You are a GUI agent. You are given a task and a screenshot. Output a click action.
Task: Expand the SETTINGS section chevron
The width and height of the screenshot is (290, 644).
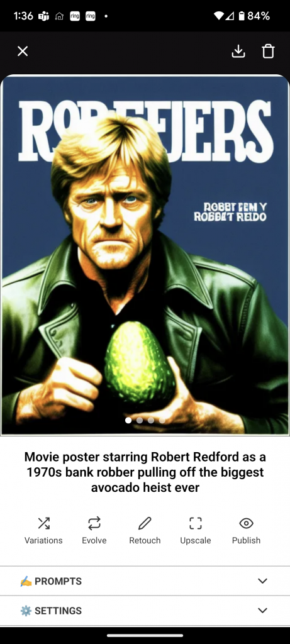click(262, 610)
